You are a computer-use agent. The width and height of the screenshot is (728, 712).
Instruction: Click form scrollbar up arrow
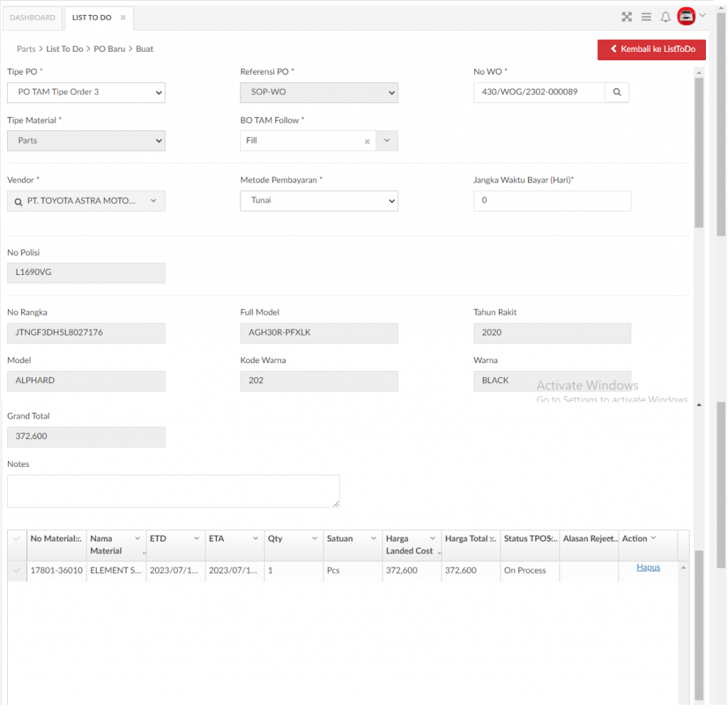pos(699,73)
